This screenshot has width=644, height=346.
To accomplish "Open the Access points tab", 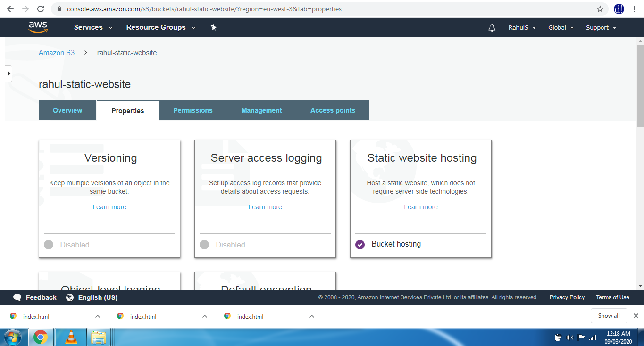I will 333,110.
